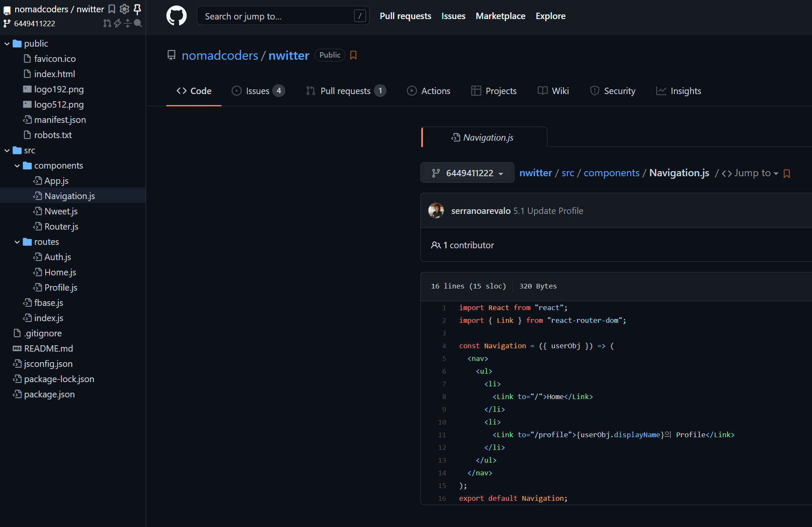The width and height of the screenshot is (812, 527).
Task: Click the pull request icon in sidebar header
Action: click(x=107, y=23)
